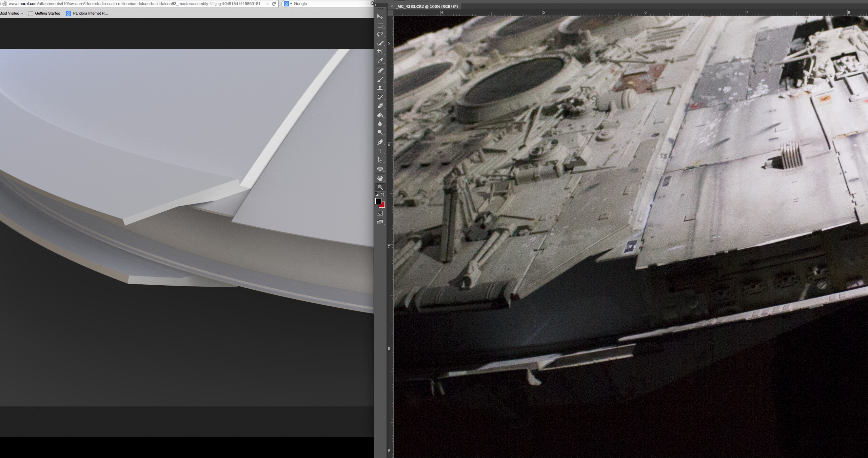Select the Zoom tool

click(x=380, y=187)
